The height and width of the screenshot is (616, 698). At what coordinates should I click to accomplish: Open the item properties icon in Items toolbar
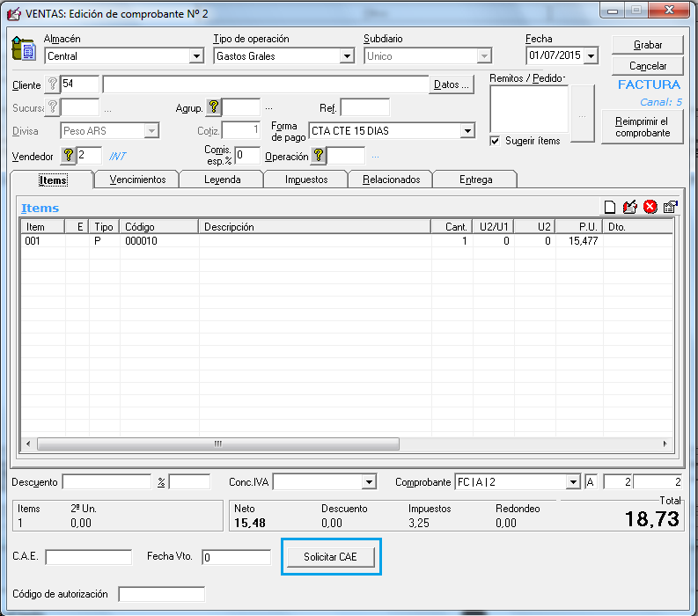(x=670, y=208)
